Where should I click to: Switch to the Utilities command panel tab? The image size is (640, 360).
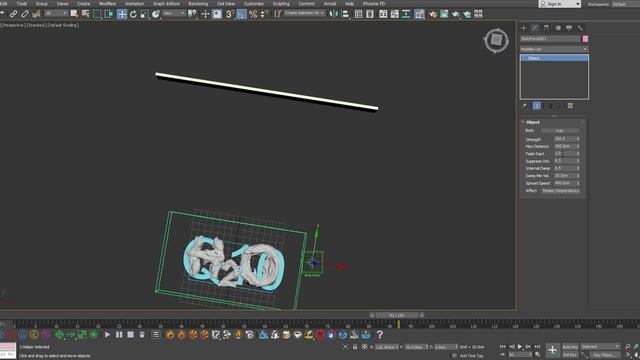point(580,28)
